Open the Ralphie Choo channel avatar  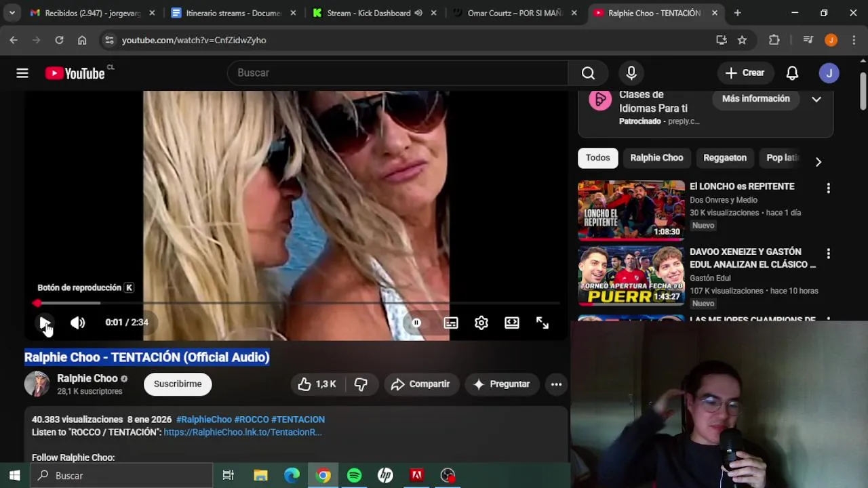pos(37,384)
